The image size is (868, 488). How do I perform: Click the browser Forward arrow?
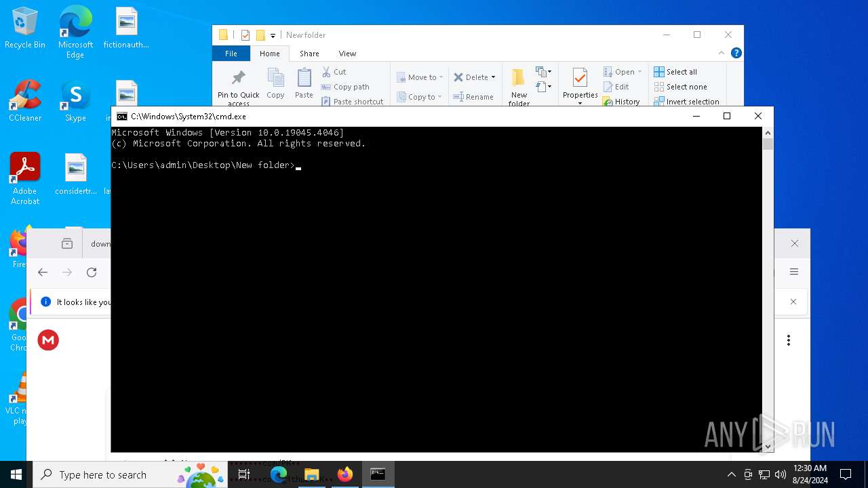pyautogui.click(x=67, y=272)
